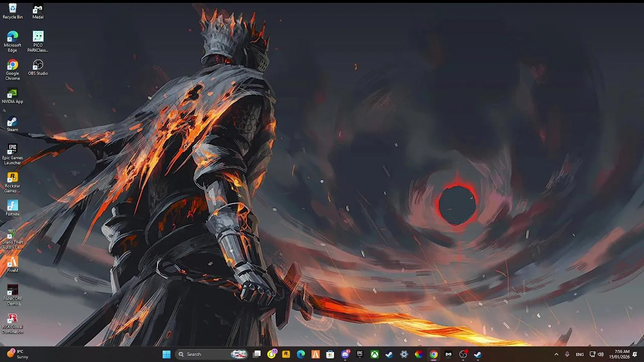Select the Rockstar Games desktop shortcut

(x=13, y=183)
